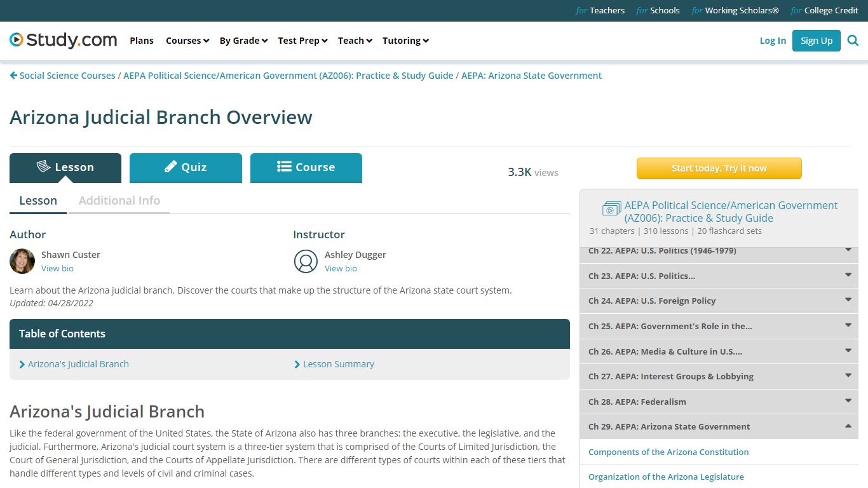The image size is (868, 488).
Task: Click the Sign Up button
Action: coord(817,41)
